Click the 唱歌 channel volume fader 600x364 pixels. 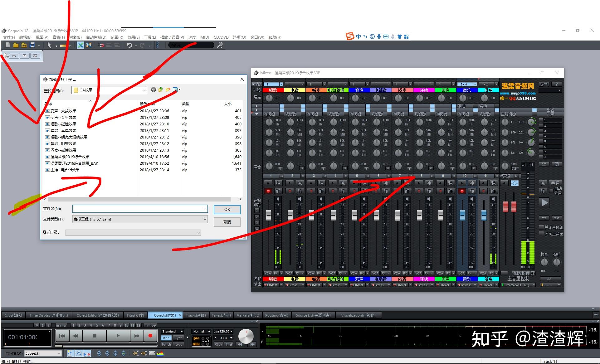[268, 215]
